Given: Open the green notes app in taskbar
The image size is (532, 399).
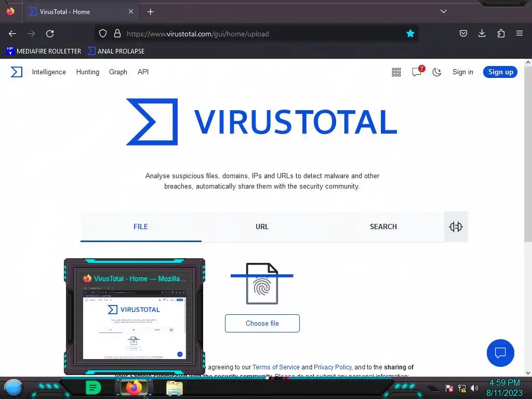Looking at the screenshot, I should [94, 388].
